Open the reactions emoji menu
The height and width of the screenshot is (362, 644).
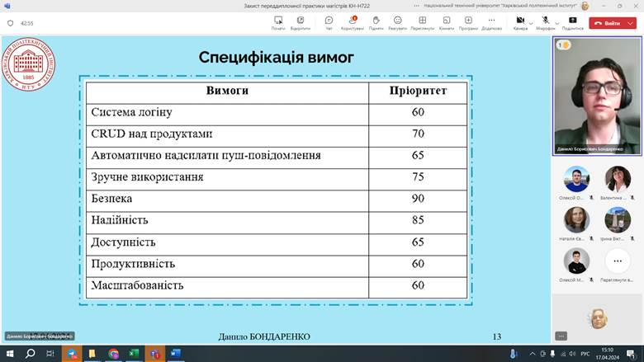(x=398, y=23)
